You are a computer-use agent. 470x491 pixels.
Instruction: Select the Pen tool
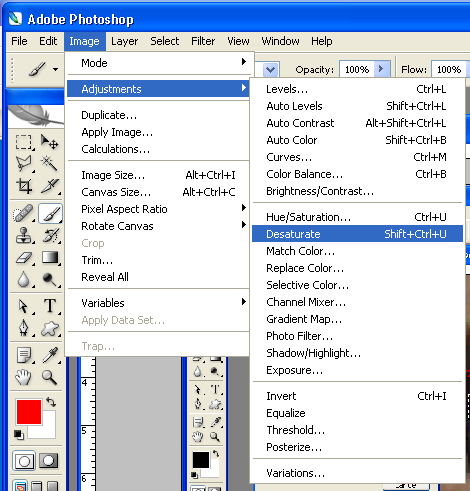pyautogui.click(x=24, y=328)
